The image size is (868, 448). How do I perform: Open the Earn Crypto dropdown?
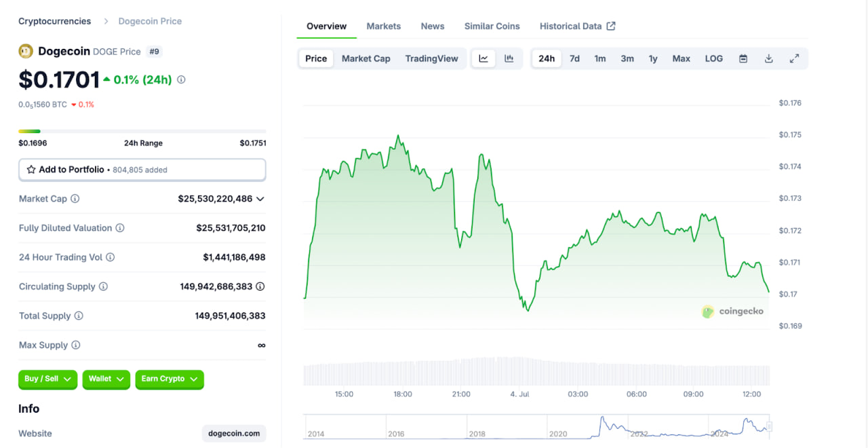pos(169,379)
